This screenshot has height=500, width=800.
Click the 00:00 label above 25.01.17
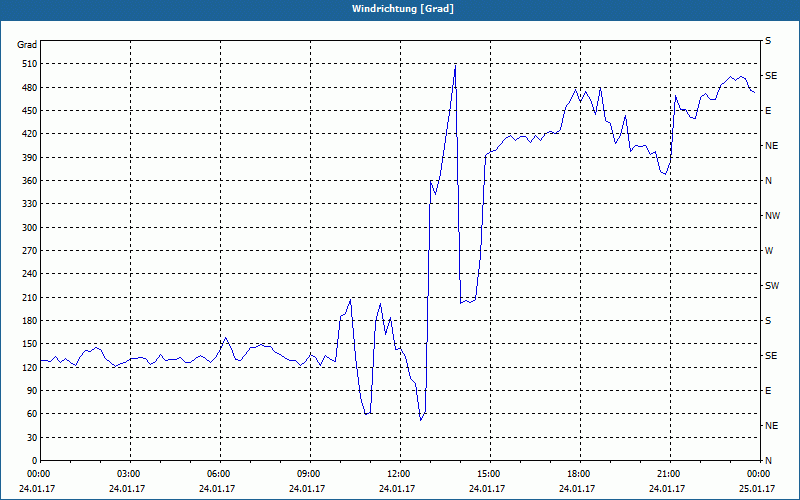pyautogui.click(x=759, y=473)
